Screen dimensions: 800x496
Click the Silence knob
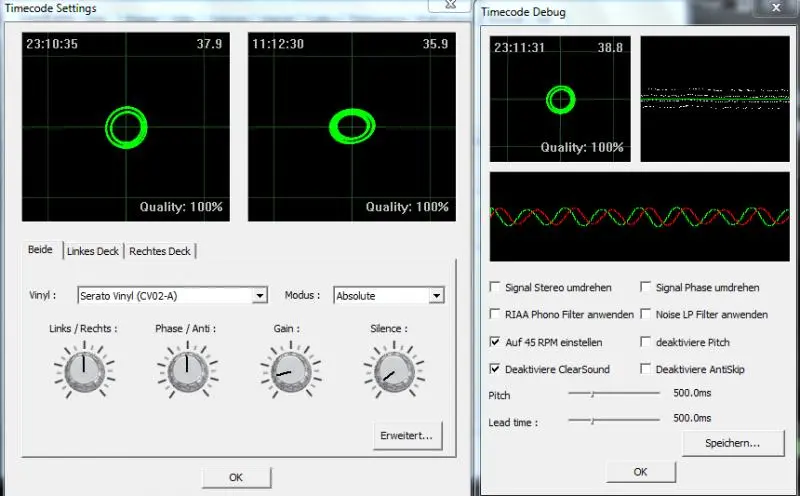[387, 371]
